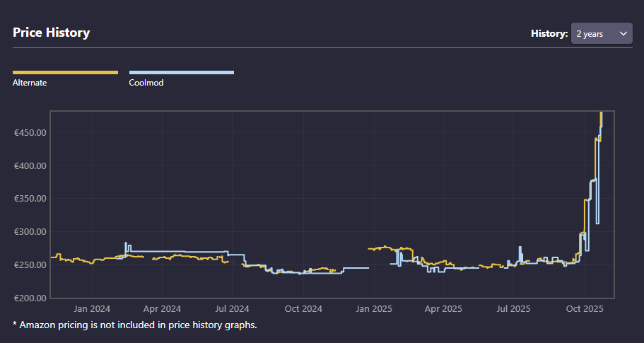Click the light blue Coolmod legend bar
This screenshot has width=644, height=343.
click(182, 73)
